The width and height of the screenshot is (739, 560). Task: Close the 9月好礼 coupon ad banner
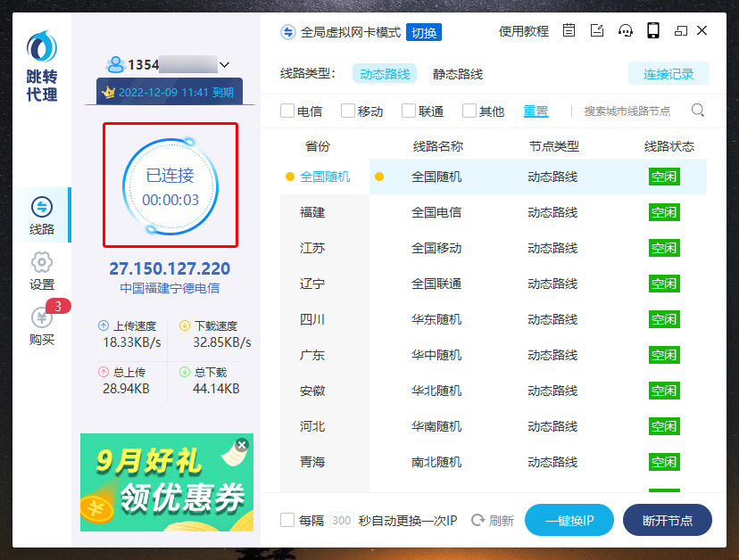[242, 444]
